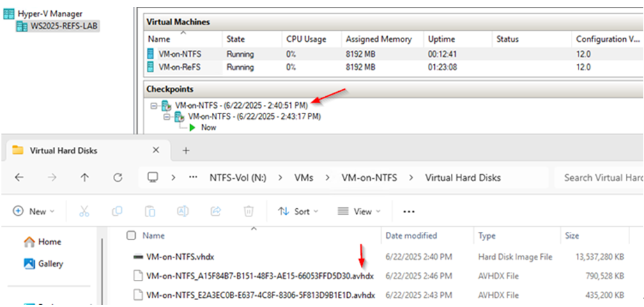The width and height of the screenshot is (644, 307).
Task: Add a new File Explorer tab
Action: (x=185, y=150)
